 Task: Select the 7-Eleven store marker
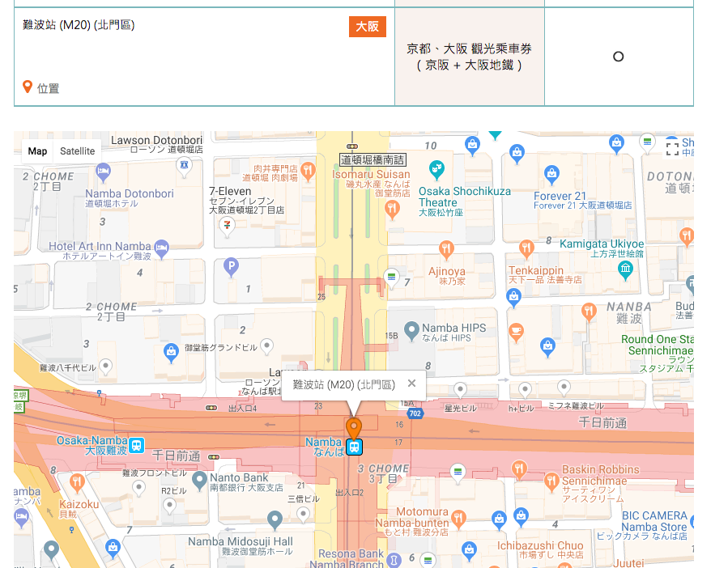227,227
